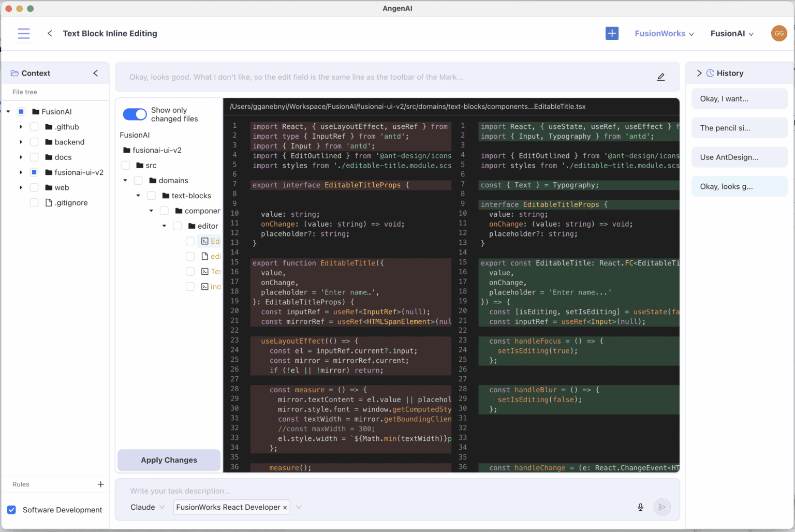Viewport: 795px width, 532px height.
Task: Disable the Show only changed files toggle
Action: (x=135, y=114)
